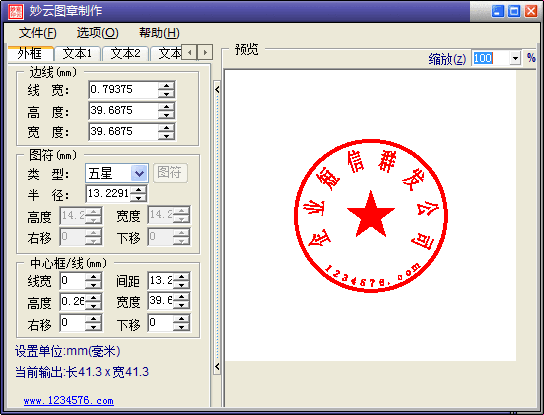Close the 妙云图章制作 window
The width and height of the screenshot is (544, 415).
tap(531, 11)
